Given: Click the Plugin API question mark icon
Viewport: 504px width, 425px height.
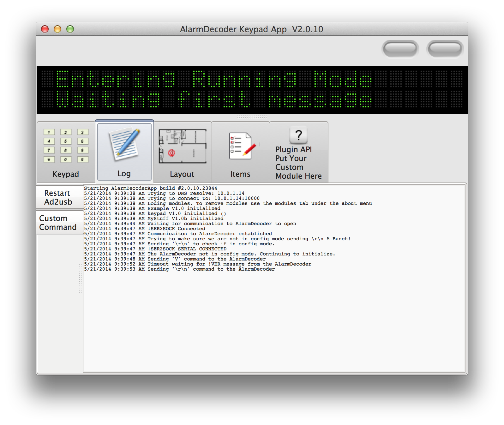Looking at the screenshot, I should (x=298, y=135).
